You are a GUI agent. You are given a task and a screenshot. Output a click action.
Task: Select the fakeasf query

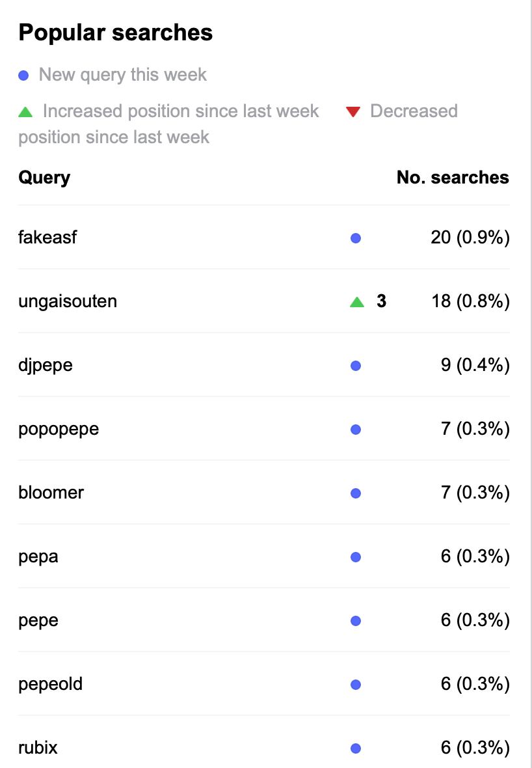click(x=47, y=237)
